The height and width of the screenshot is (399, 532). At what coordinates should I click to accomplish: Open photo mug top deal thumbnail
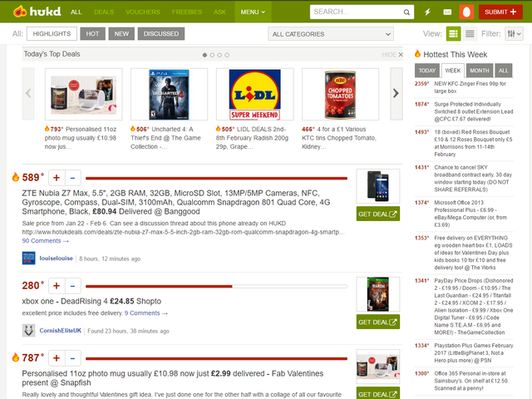click(83, 94)
